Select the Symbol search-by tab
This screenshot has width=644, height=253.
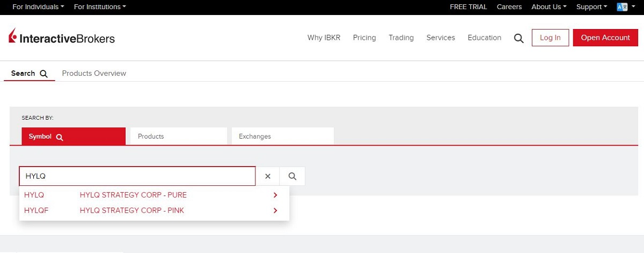[74, 136]
